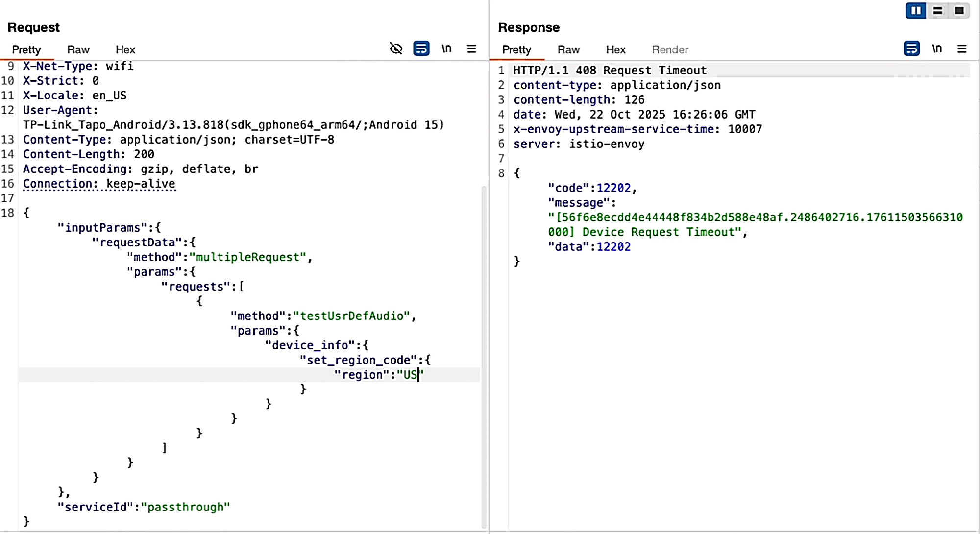Switch Request to Raw tab
Viewport: 980px width, 534px height.
[x=78, y=49]
